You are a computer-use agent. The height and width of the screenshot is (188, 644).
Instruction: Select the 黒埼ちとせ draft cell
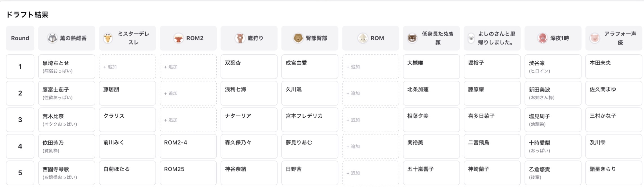(x=66, y=67)
